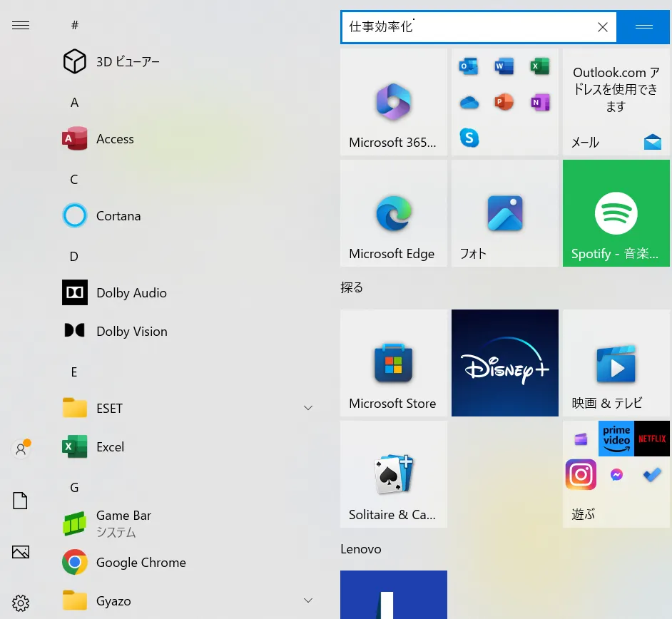This screenshot has height=619, width=672.
Task: Open Pictures from Start sidebar
Action: (x=21, y=552)
